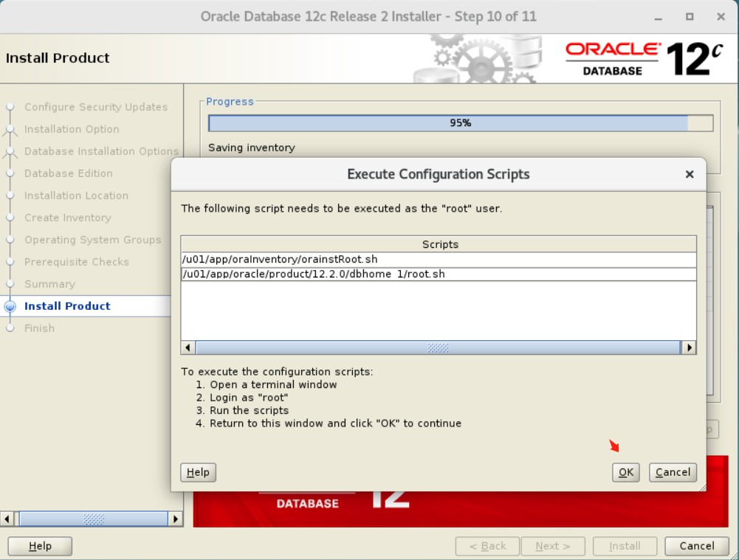Click the installer Help button at bottom
The height and width of the screenshot is (560, 739).
coord(40,546)
